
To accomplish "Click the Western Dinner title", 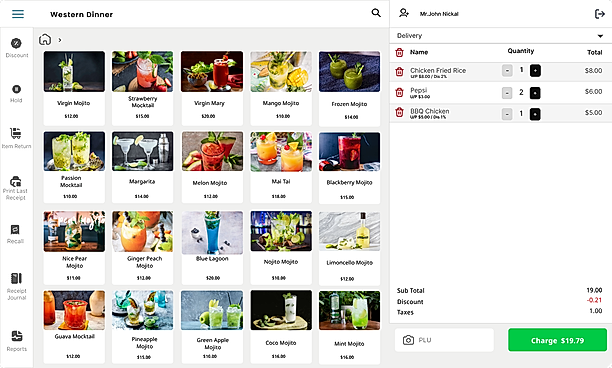I will click(81, 14).
